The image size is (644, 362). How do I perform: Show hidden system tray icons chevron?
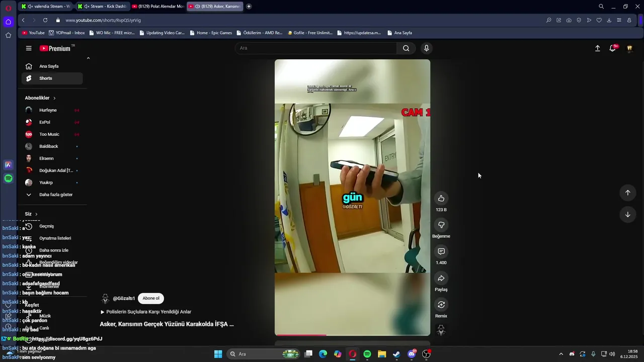(561, 354)
